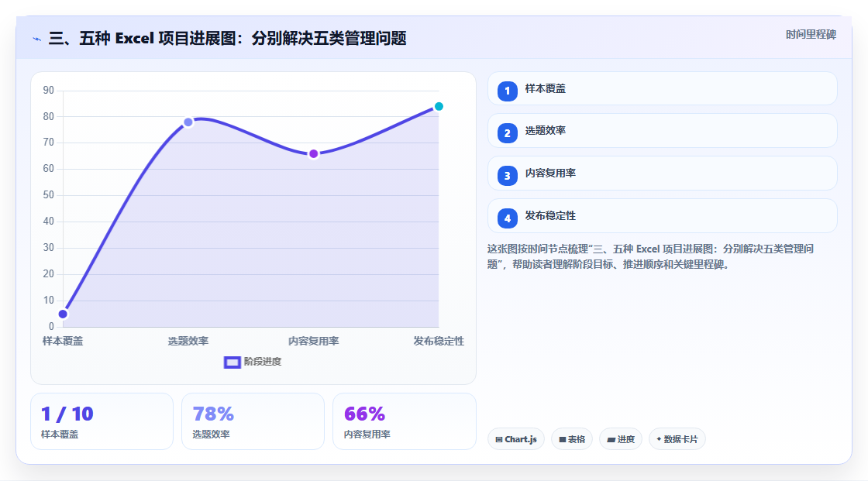This screenshot has width=868, height=481.
Task: Open the 样本覆盖 milestone row
Action: (x=662, y=88)
